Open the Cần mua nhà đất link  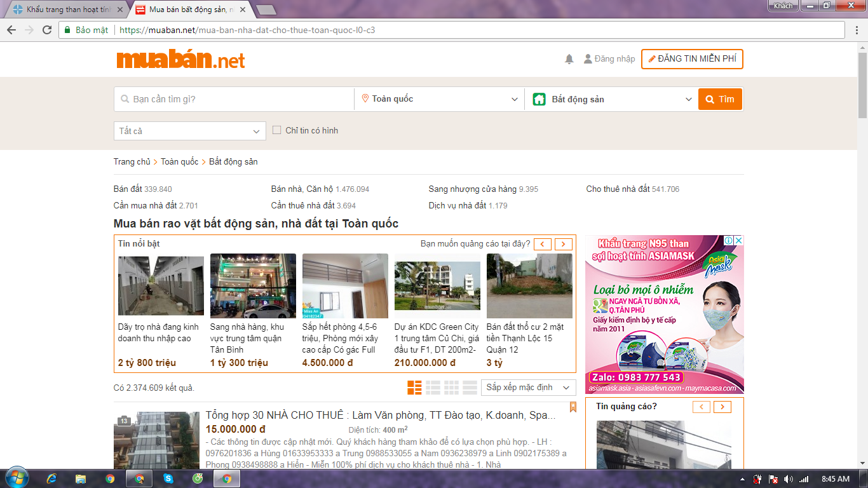tap(146, 205)
